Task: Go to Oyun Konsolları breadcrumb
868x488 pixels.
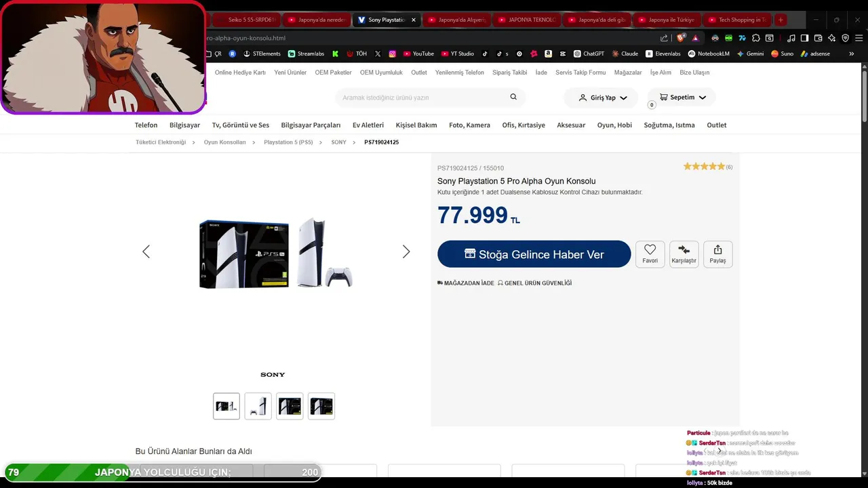Action: [224, 142]
